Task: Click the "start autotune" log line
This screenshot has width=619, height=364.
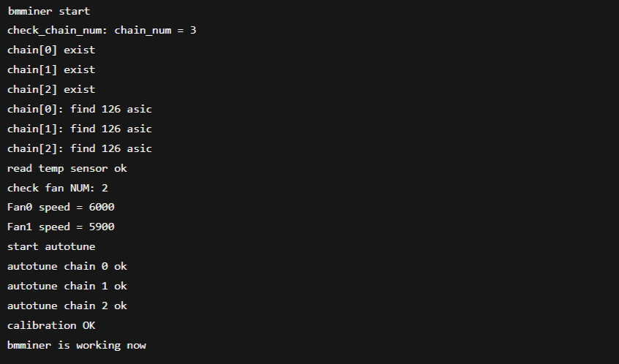Action: [51, 246]
